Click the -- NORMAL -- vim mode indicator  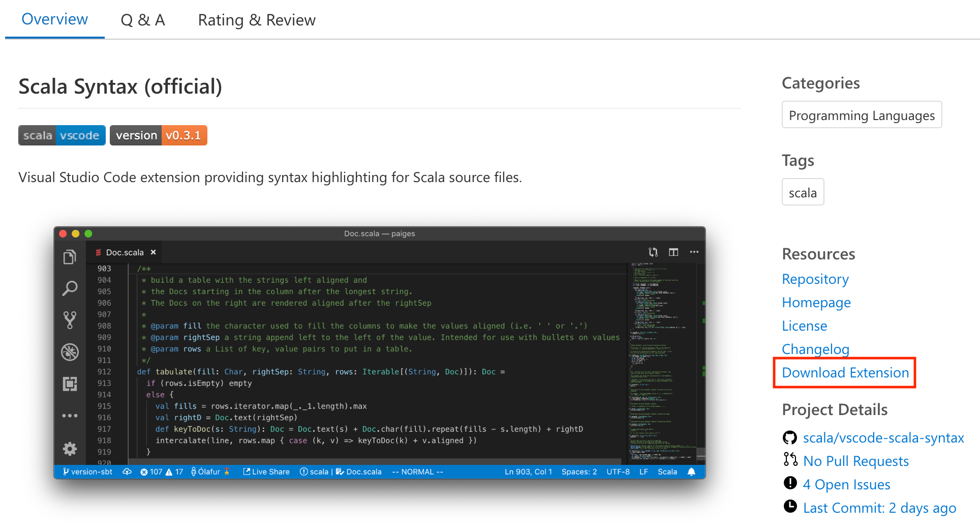[417, 472]
